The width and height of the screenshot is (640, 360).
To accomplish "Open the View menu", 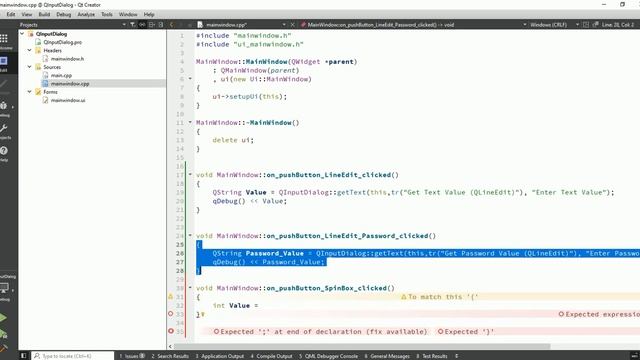I will tap(27, 14).
